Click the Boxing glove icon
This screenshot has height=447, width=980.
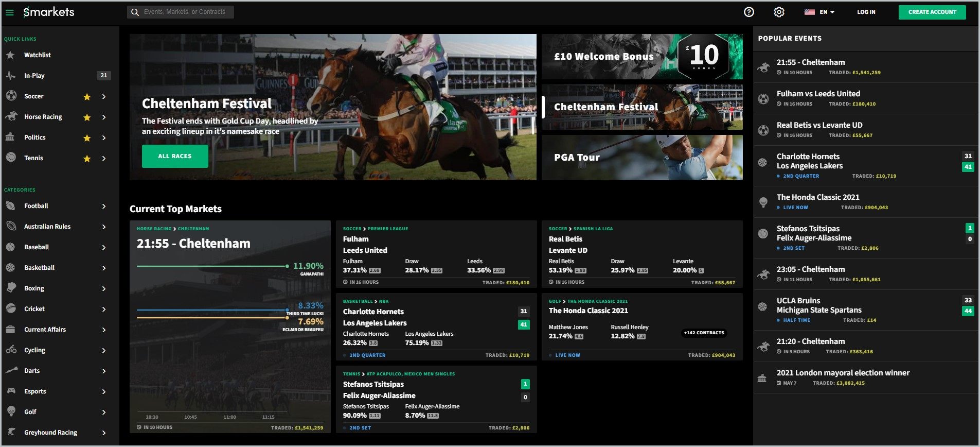tap(11, 288)
